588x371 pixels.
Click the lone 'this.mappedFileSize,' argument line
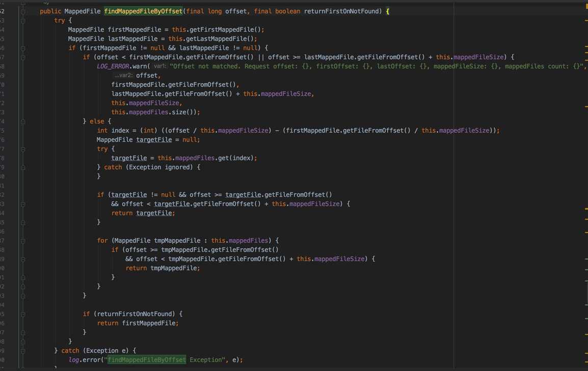click(x=146, y=103)
